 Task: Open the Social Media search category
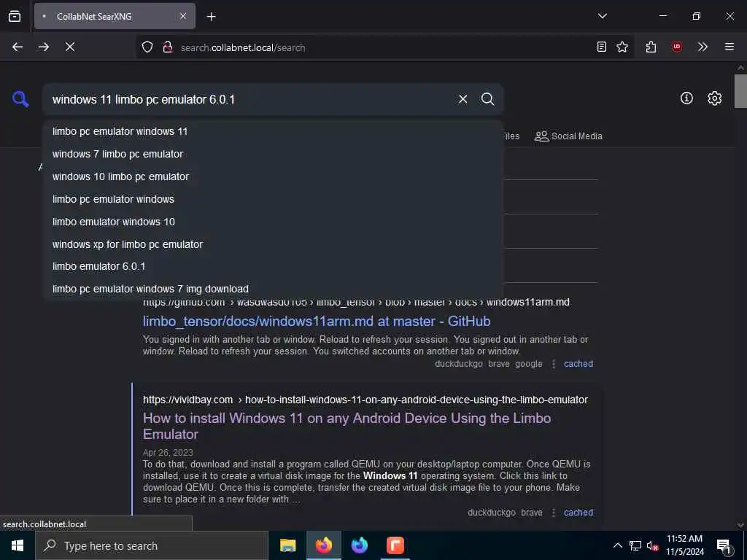click(568, 136)
